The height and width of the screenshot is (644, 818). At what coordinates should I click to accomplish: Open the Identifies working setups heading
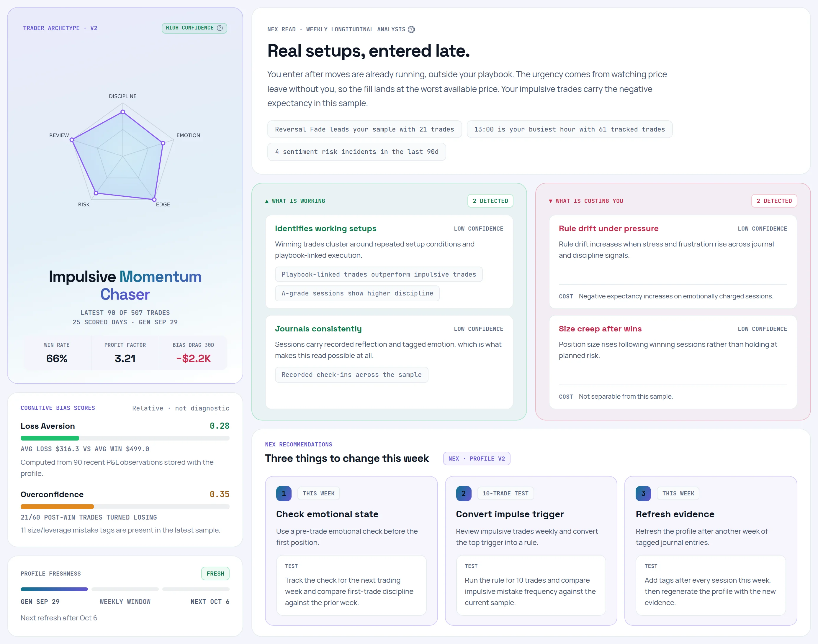click(x=325, y=229)
